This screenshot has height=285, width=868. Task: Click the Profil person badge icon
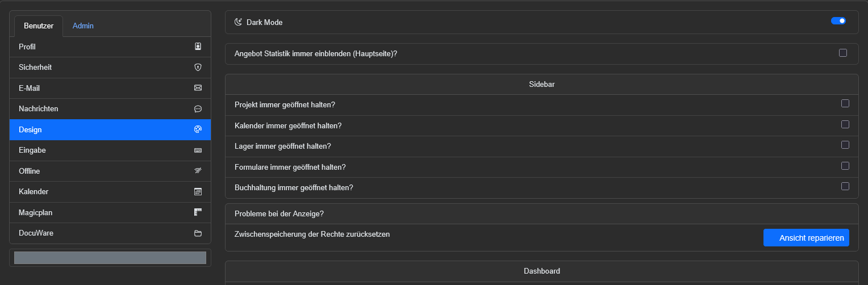click(198, 47)
